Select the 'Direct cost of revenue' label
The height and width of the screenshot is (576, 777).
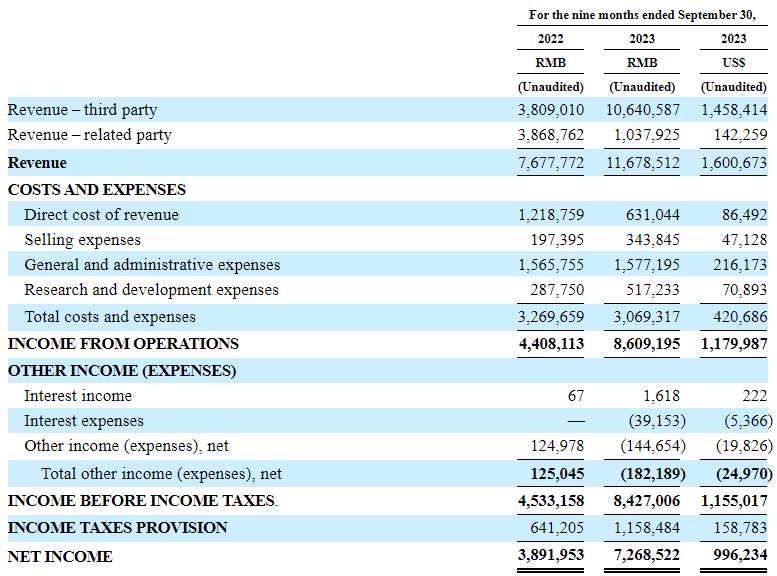coord(102,215)
